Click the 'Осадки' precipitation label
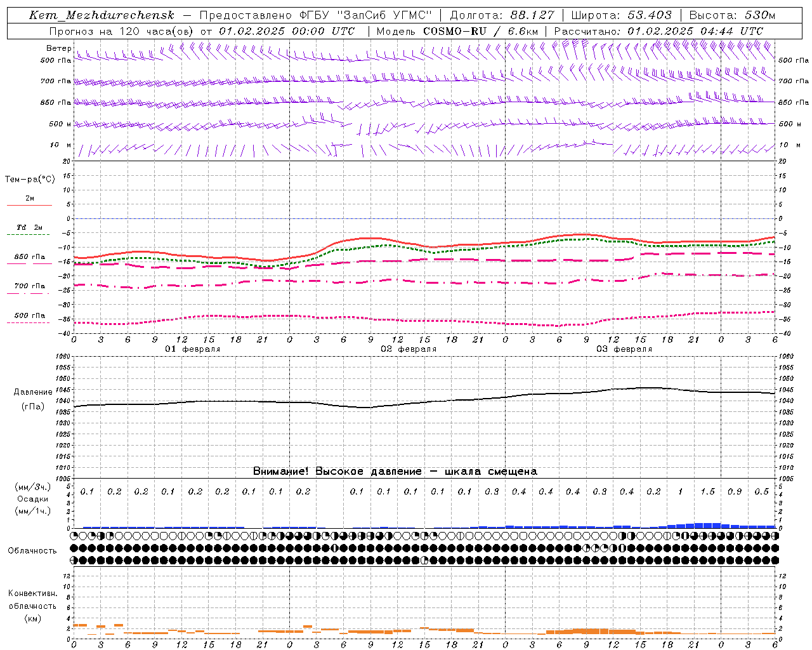Screen dimensions: 812x650 [x=32, y=499]
